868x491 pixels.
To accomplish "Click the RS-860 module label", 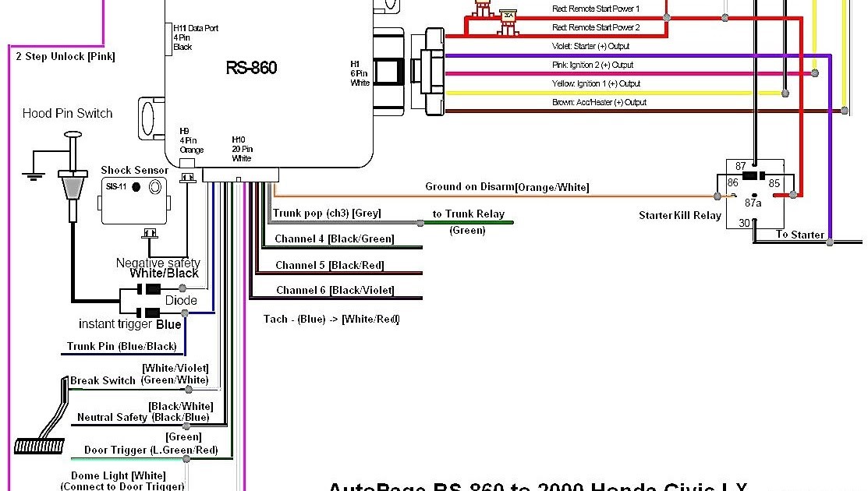I will point(251,68).
